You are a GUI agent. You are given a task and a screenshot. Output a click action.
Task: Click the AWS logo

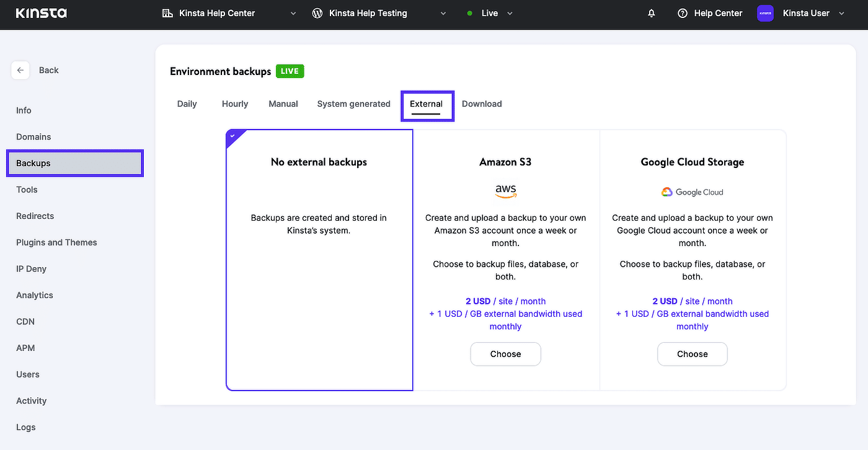[506, 192]
